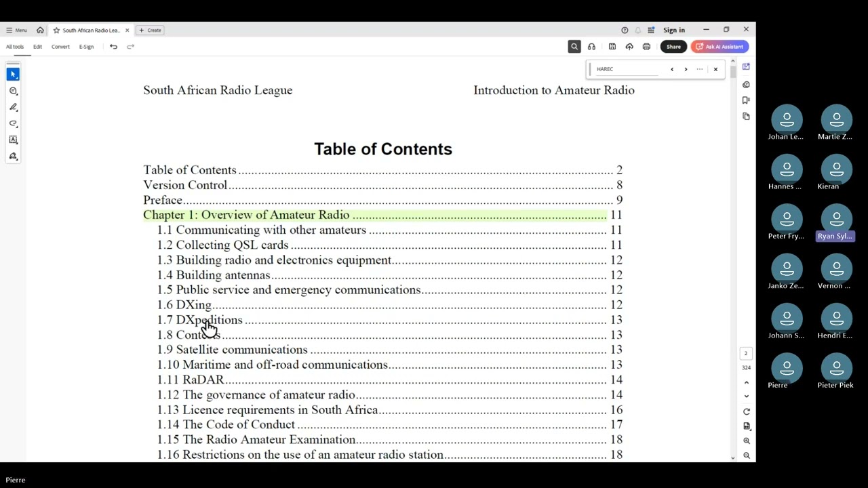Open the page thumbnails side panel
Image resolution: width=868 pixels, height=488 pixels.
[x=746, y=117]
